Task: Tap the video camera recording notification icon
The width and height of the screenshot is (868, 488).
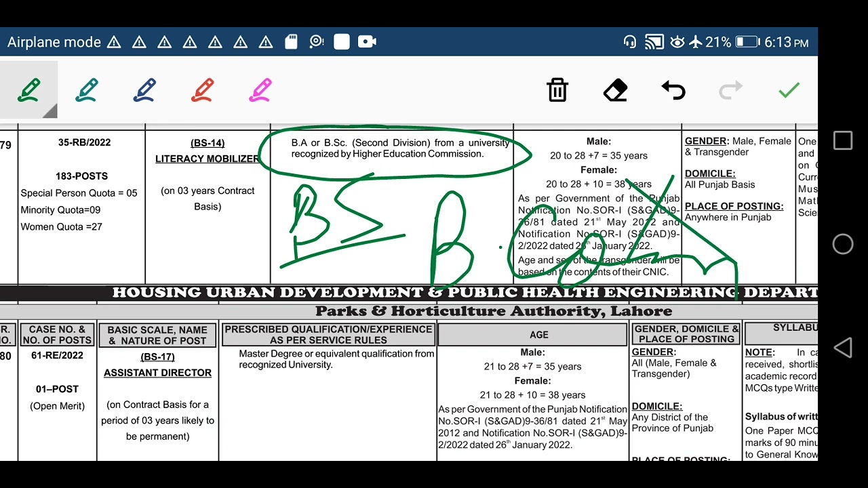Action: 367,42
